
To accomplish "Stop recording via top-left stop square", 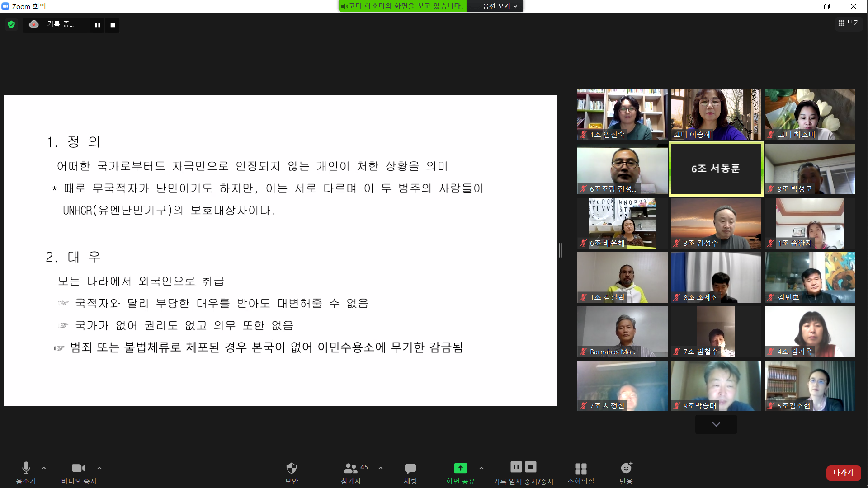I will tap(113, 25).
